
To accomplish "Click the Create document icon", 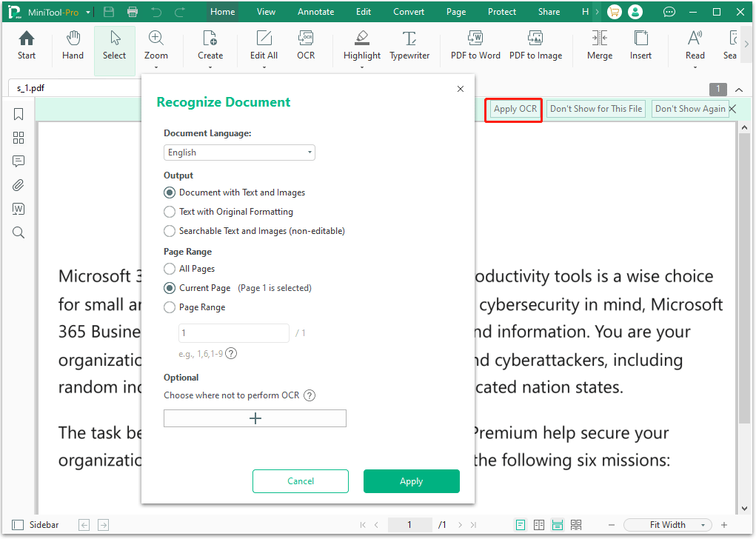I will tap(210, 46).
